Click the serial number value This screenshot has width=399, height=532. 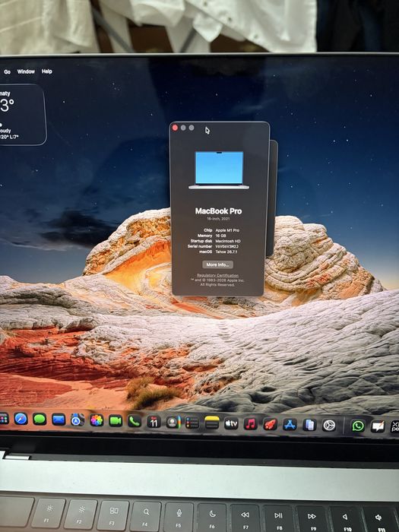click(227, 246)
